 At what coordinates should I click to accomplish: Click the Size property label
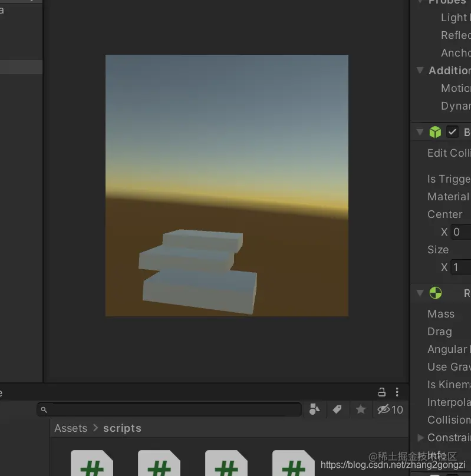pos(438,250)
